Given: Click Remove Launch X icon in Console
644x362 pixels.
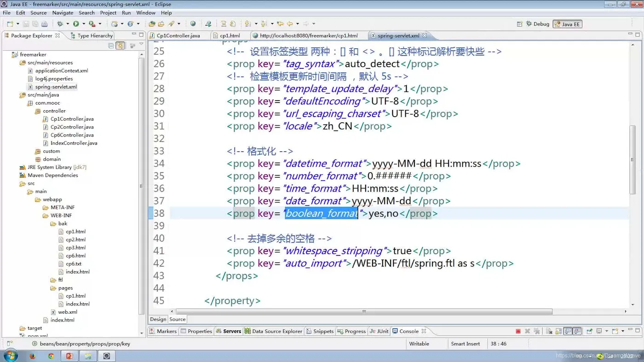Looking at the screenshot, I should pyautogui.click(x=527, y=331).
